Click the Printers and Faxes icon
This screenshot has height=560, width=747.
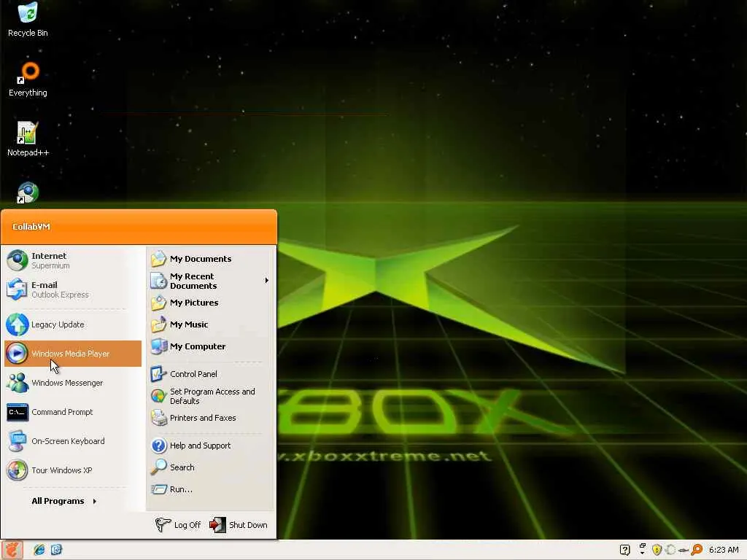(x=158, y=418)
